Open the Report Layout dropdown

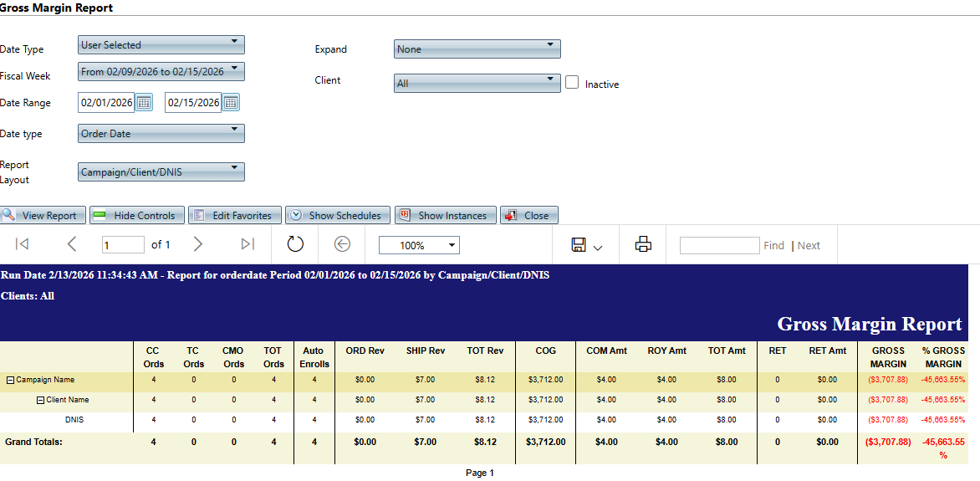coord(161,171)
